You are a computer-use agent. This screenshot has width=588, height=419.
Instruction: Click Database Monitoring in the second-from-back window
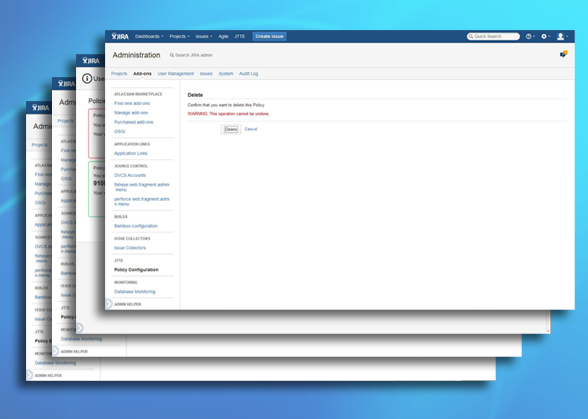(x=81, y=339)
